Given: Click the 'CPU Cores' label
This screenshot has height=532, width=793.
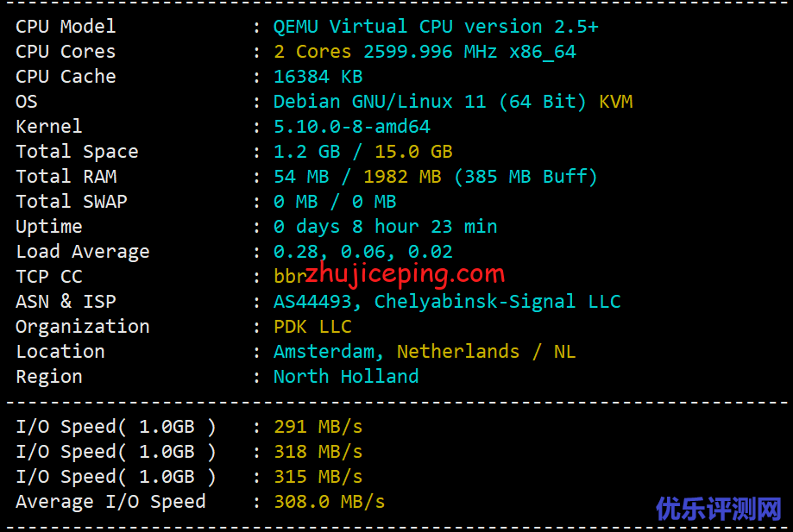Looking at the screenshot, I should [x=66, y=52].
